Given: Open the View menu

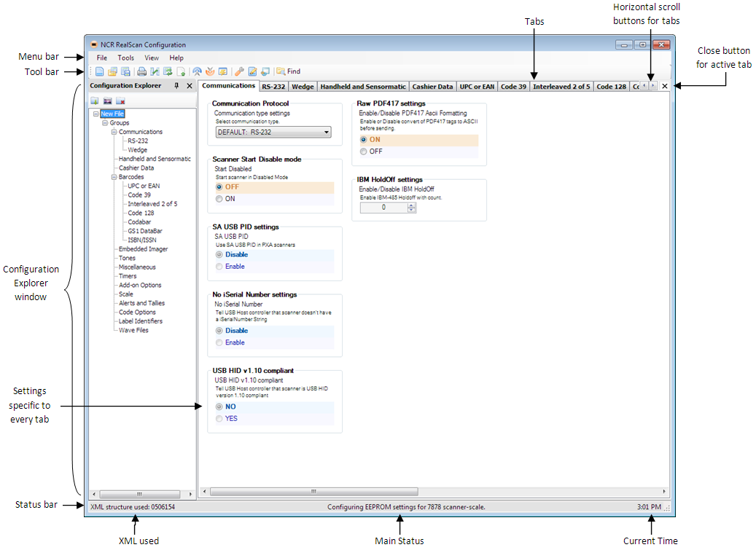Looking at the screenshot, I should [x=152, y=58].
